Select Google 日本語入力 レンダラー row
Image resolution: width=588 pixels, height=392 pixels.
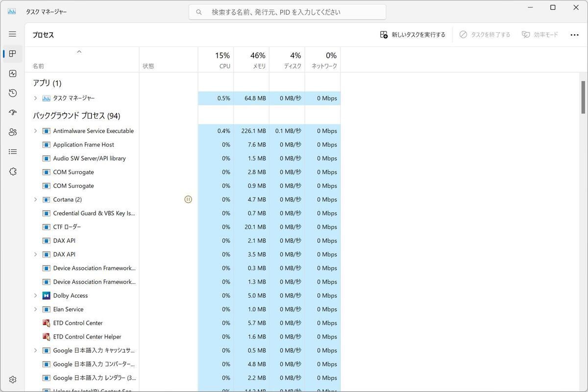(183, 378)
